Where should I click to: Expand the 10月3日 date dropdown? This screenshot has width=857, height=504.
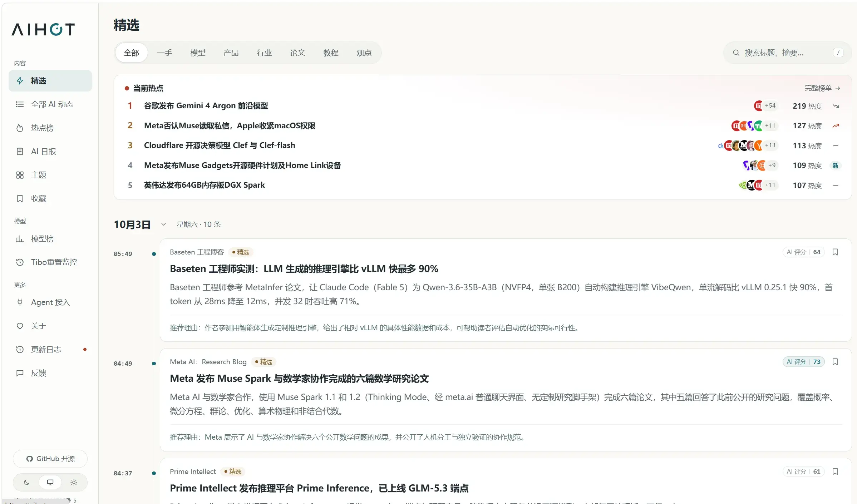tap(163, 224)
